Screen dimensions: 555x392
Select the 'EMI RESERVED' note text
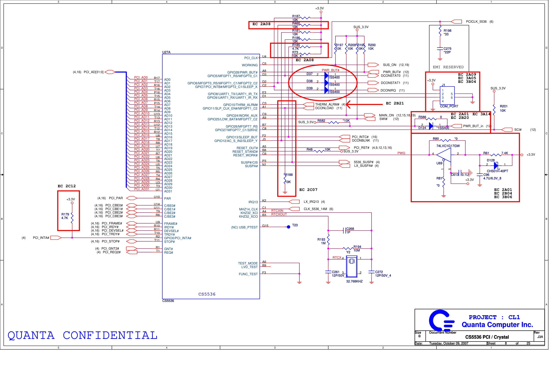pos(448,67)
